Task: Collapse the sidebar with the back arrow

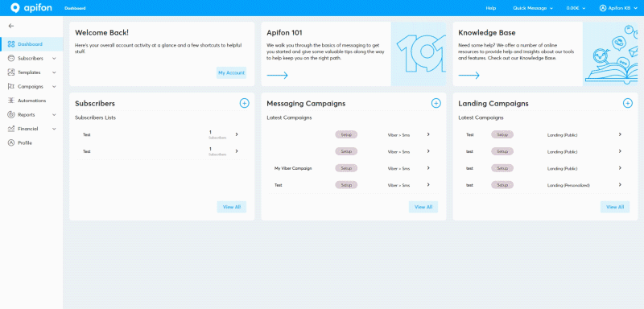Action: (11, 26)
